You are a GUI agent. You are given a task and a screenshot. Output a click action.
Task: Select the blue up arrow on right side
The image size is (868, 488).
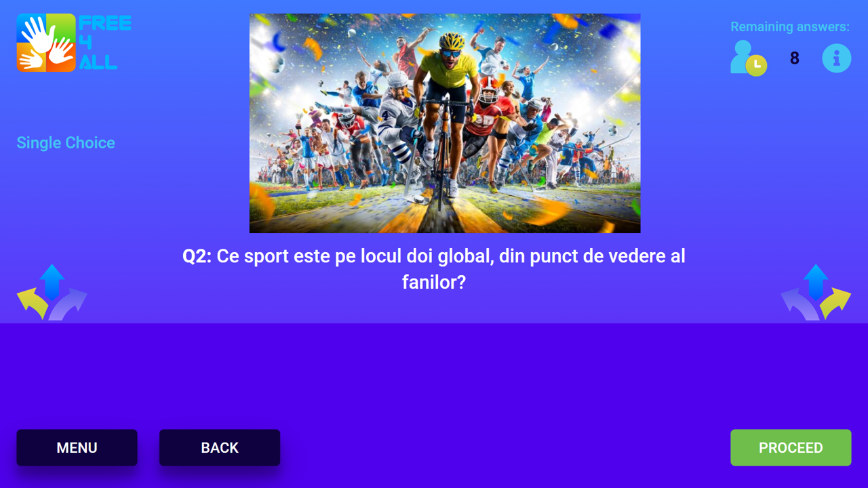pos(816,282)
